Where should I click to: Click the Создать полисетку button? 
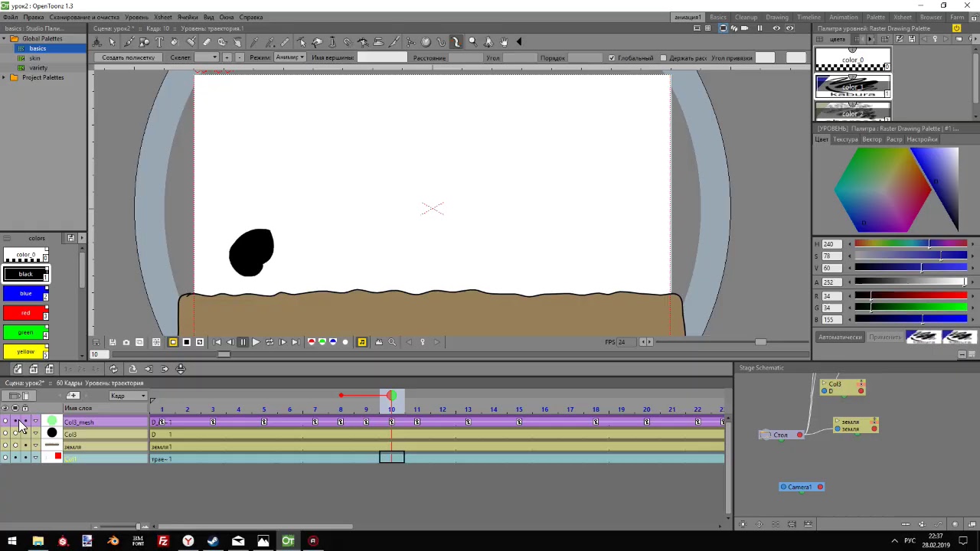tap(129, 57)
